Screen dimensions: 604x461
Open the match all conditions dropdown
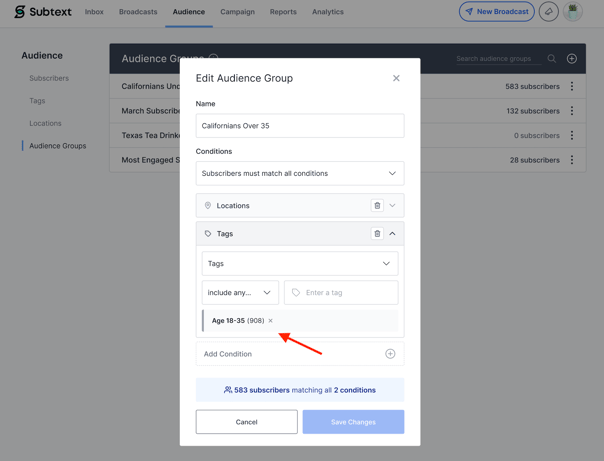point(300,174)
